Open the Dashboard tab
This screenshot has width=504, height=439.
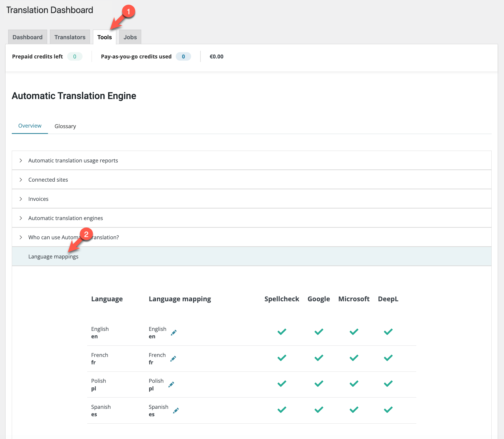[27, 37]
